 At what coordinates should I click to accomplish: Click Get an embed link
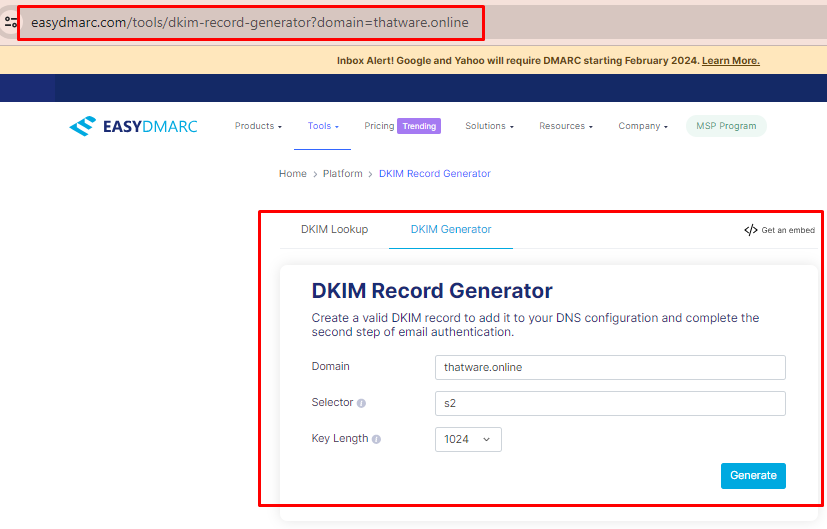[x=787, y=230]
